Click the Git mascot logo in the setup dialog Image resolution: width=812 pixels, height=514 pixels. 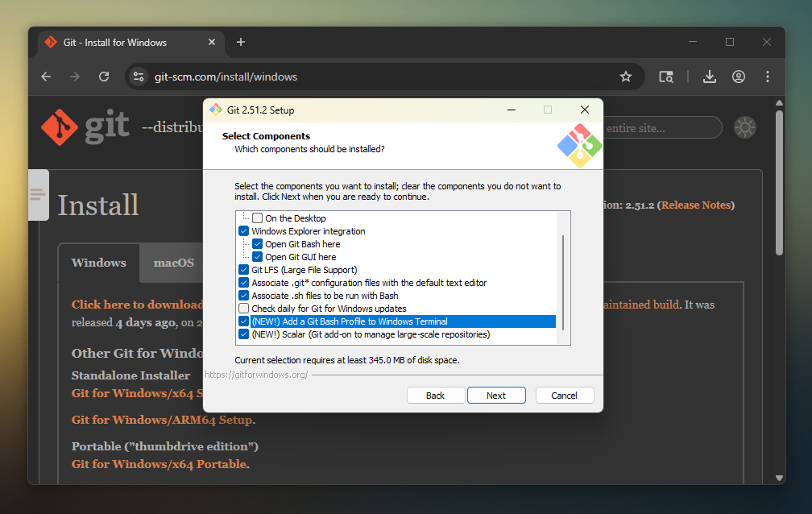(x=578, y=146)
